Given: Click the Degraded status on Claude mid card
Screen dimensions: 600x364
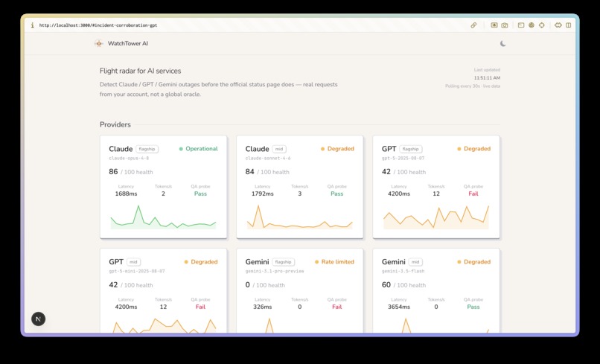Looking at the screenshot, I should pyautogui.click(x=337, y=149).
